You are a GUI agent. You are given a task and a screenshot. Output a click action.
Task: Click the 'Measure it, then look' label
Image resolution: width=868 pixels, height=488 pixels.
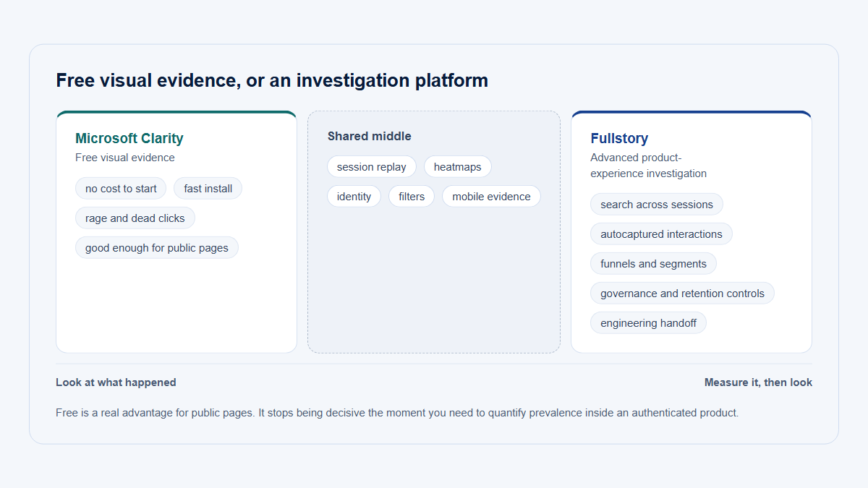758,382
